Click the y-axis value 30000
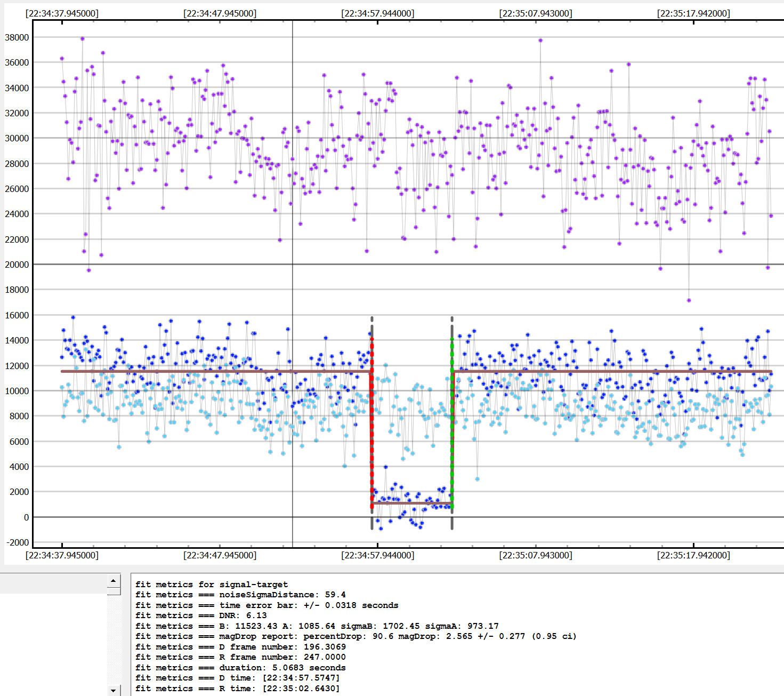 click(x=17, y=138)
